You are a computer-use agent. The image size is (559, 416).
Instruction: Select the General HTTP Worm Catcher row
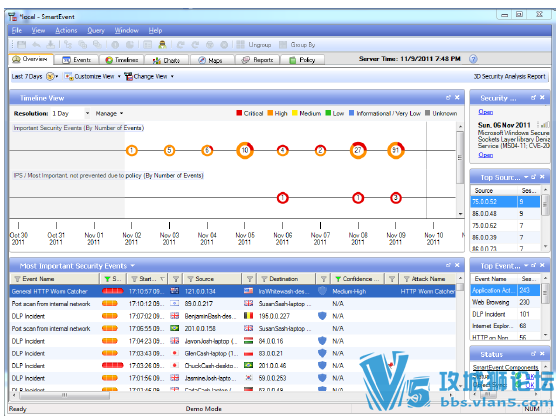(x=232, y=291)
